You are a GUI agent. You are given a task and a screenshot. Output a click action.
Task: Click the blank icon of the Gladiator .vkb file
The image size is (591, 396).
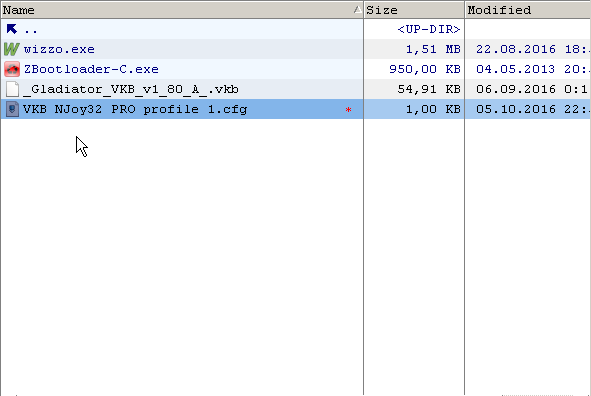click(x=12, y=89)
